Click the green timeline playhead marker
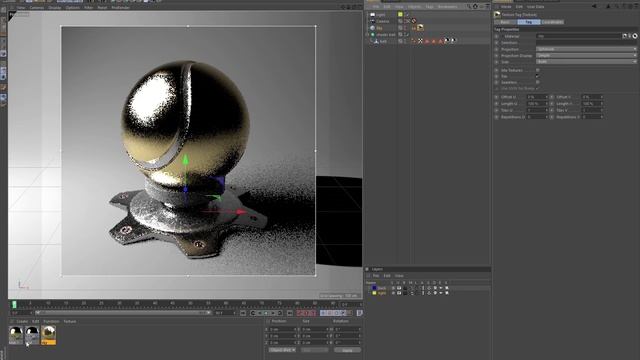The image size is (640, 360). click(14, 304)
